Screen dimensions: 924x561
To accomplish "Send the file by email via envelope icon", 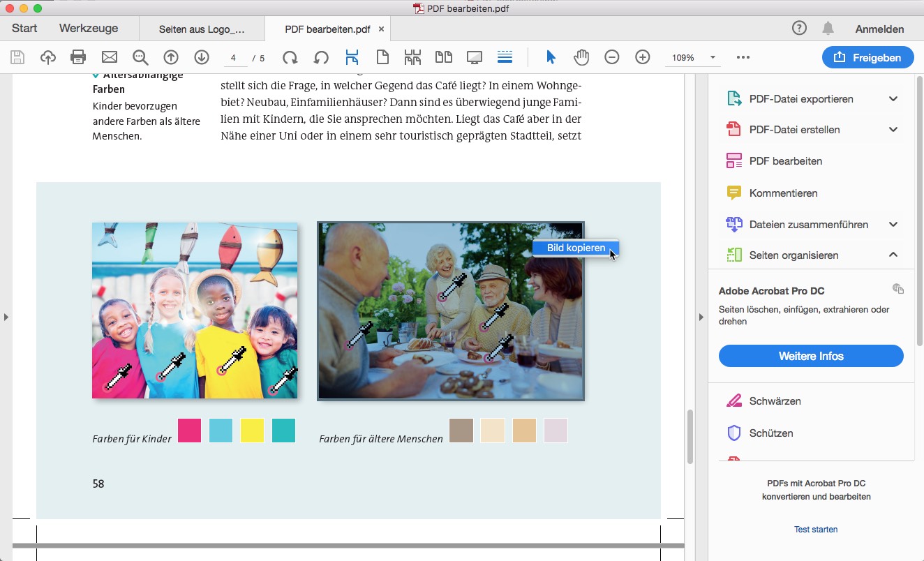I will (110, 58).
